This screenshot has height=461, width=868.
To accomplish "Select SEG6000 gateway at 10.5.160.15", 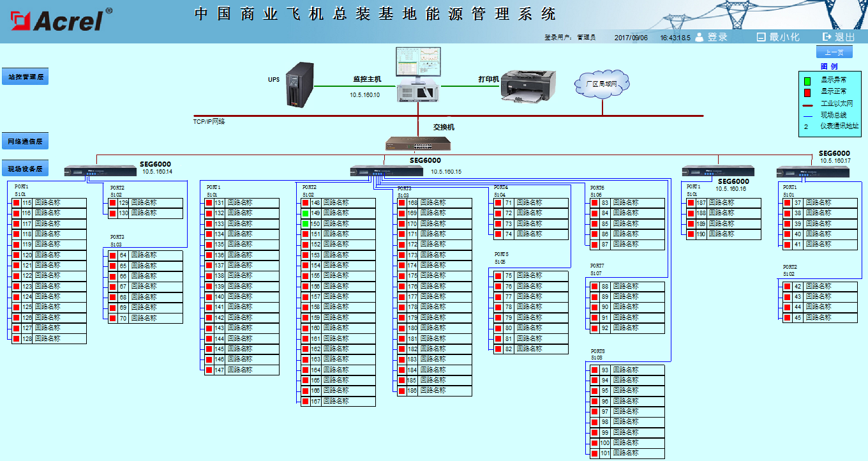I will pos(386,171).
